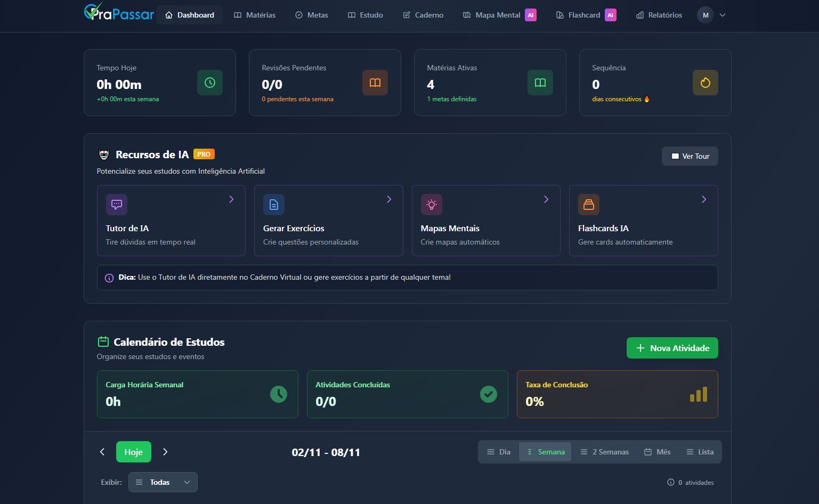Screen dimensions: 819x504
Task: Click the Matérias Ativas green book icon
Action: click(x=540, y=83)
